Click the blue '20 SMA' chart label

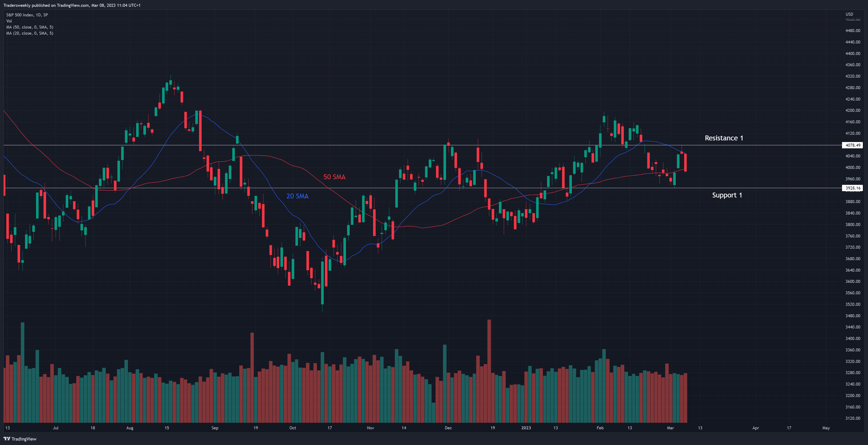click(x=297, y=196)
